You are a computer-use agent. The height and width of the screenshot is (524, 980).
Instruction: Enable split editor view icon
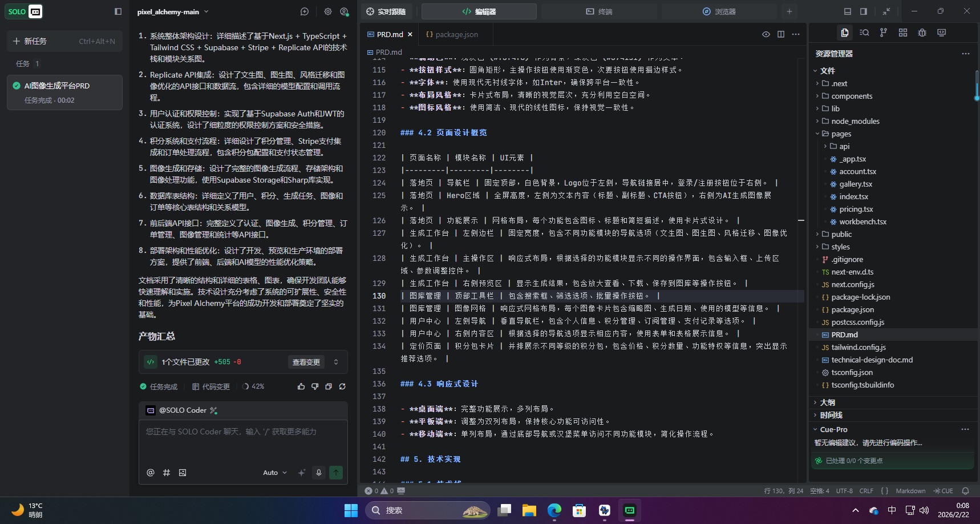780,34
